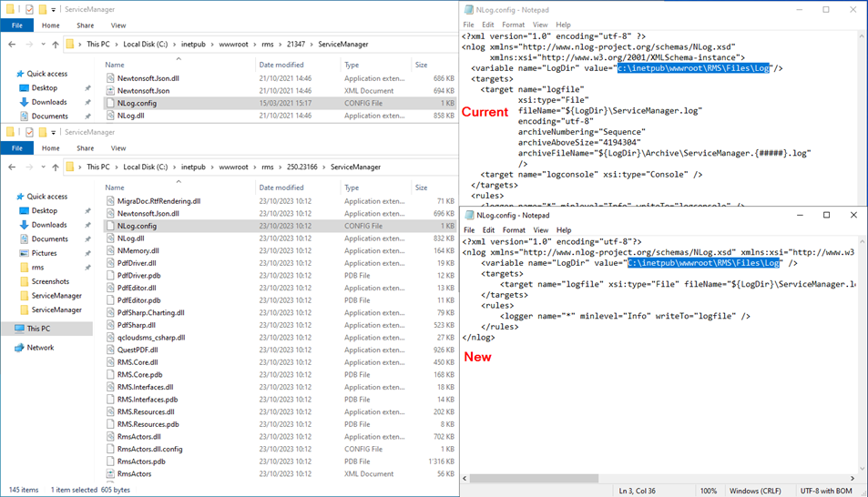Open Format menu in top Notepad
Image resolution: width=868 pixels, height=497 pixels.
[513, 25]
